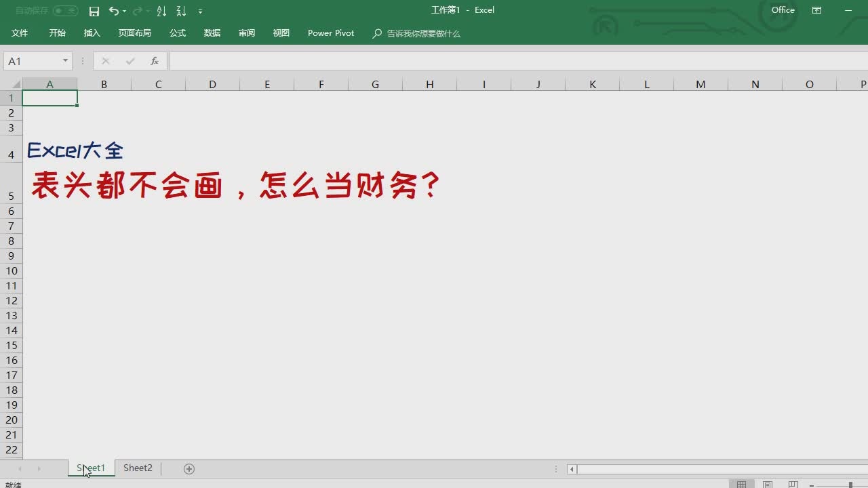This screenshot has height=488, width=868.
Task: Select column D header
Action: click(x=212, y=84)
